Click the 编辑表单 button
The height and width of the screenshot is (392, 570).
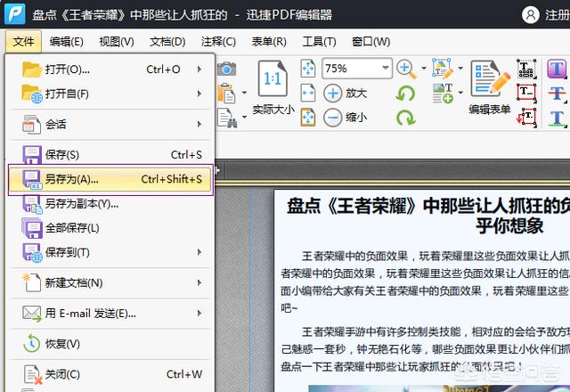pos(490,87)
